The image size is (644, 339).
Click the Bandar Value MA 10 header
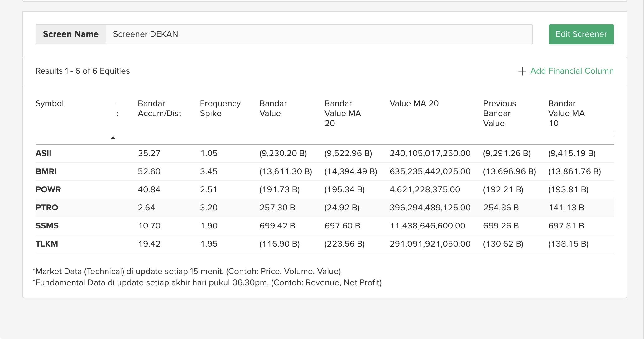[x=566, y=113]
